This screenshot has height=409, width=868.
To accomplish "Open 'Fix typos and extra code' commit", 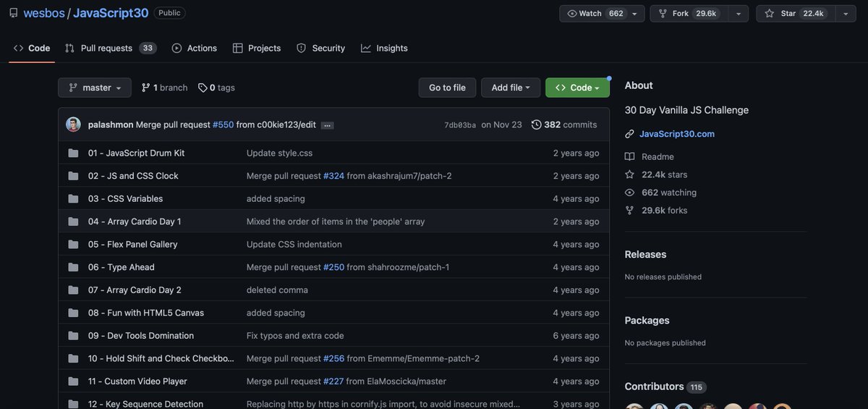I will pos(295,336).
